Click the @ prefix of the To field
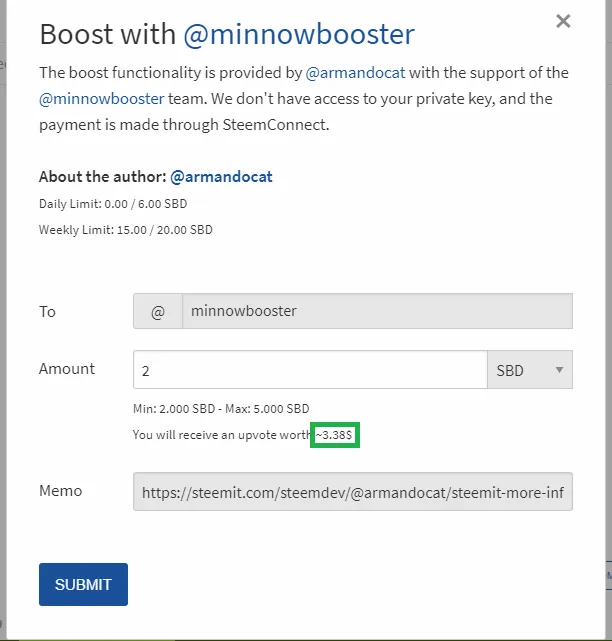The height and width of the screenshot is (641, 612). click(x=158, y=311)
